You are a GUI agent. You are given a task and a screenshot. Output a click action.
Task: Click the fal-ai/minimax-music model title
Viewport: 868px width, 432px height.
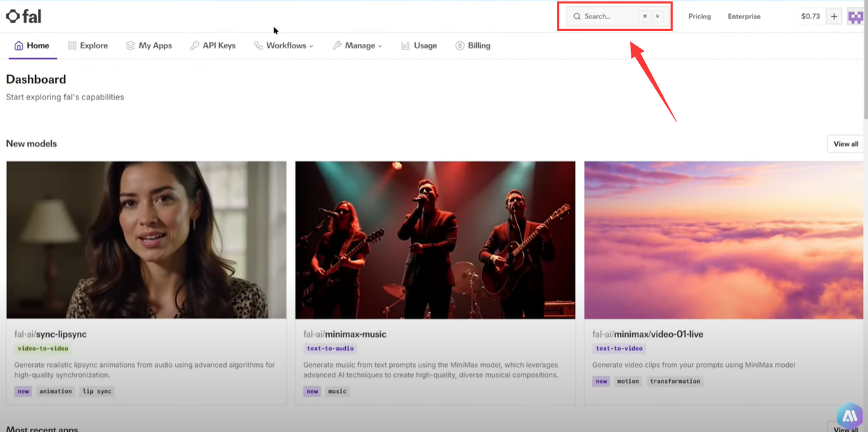[x=344, y=334]
